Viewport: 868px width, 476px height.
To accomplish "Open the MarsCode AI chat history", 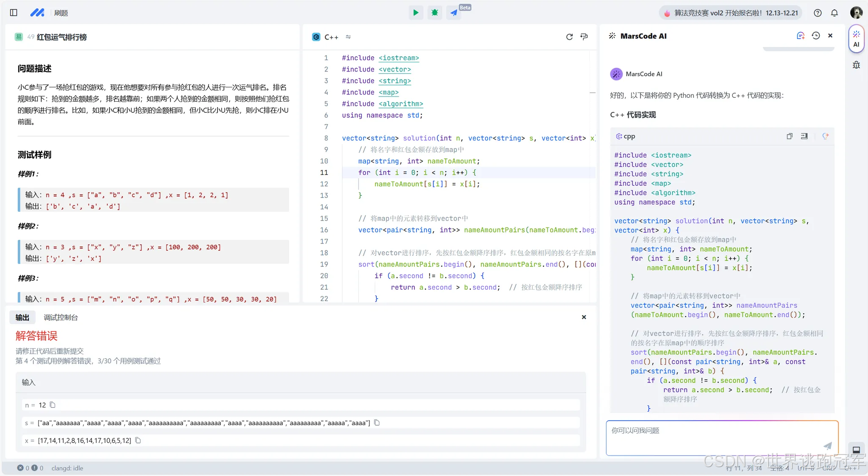I will pos(816,36).
